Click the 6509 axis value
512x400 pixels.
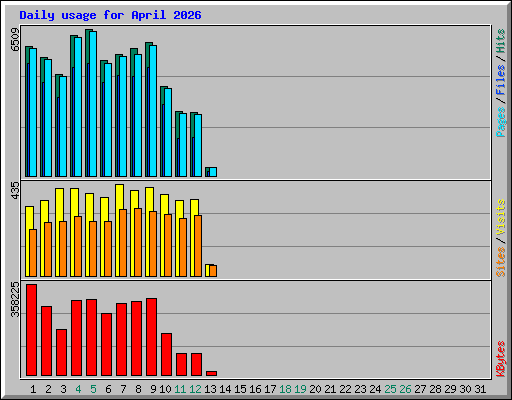pyautogui.click(x=15, y=40)
